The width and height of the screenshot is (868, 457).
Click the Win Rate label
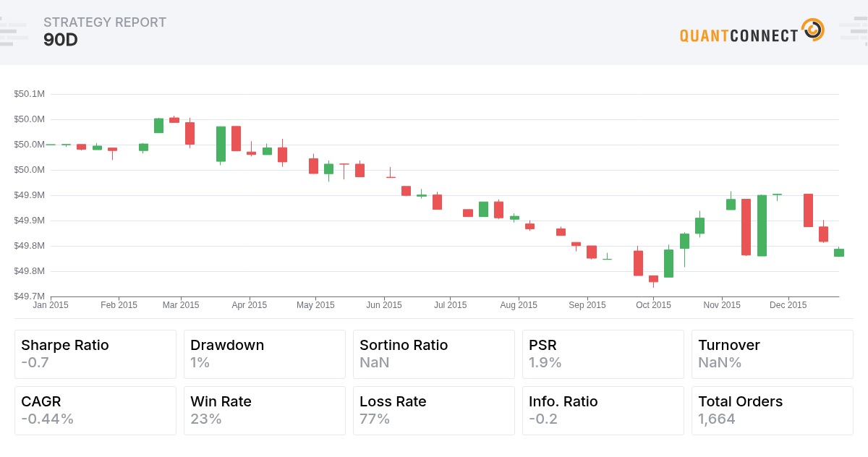221,401
